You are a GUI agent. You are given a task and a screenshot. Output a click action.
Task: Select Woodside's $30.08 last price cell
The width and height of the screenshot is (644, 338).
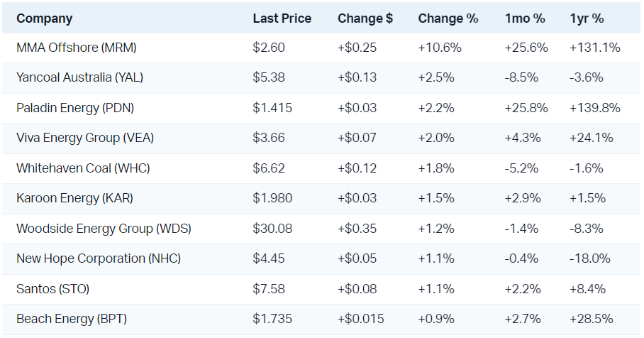pos(272,229)
